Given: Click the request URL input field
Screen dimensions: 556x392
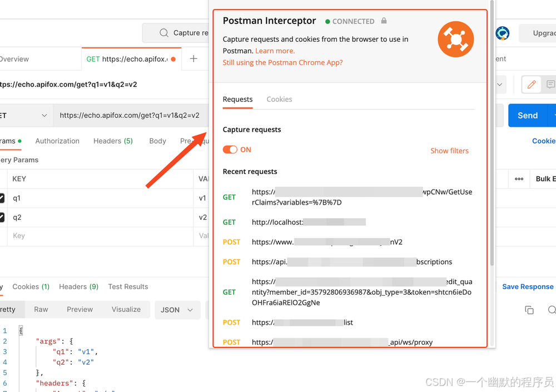Looking at the screenshot, I should 131,115.
